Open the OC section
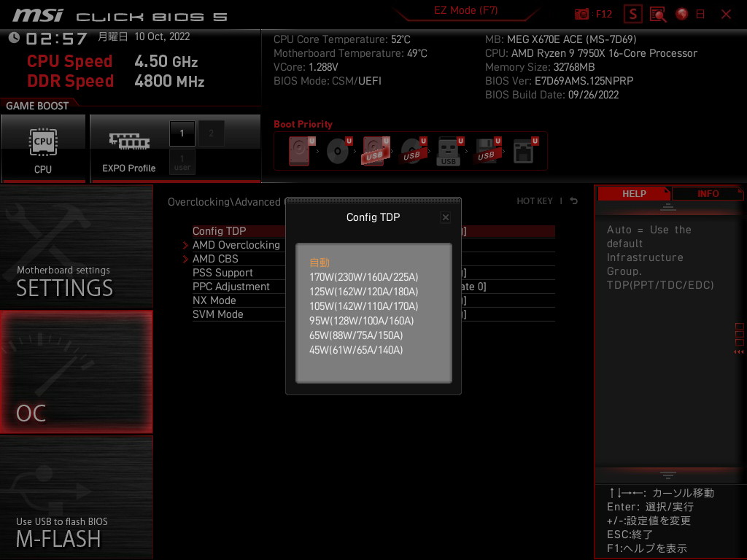 [x=76, y=372]
